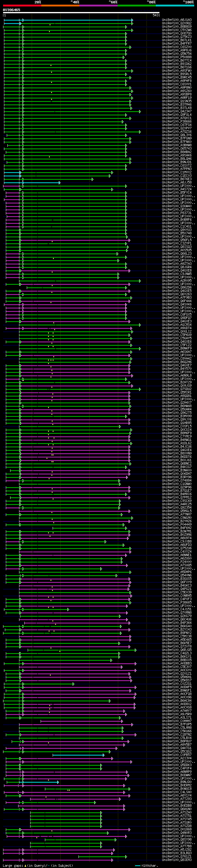This screenshot has width=197, height=868.
Task: Choose the UniRef100_A6N9L8 hit
Action: [177, 375]
